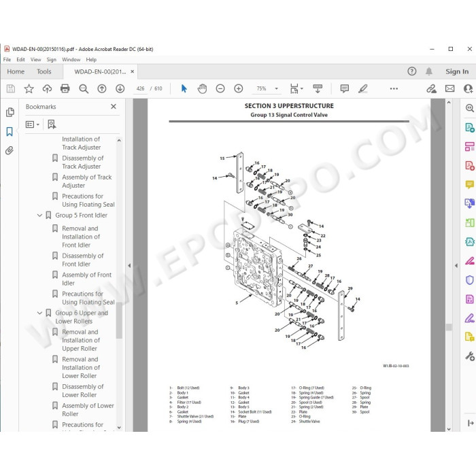This screenshot has width=476, height=476.
Task: Open Page Thumbnails panel
Action: [x=10, y=112]
